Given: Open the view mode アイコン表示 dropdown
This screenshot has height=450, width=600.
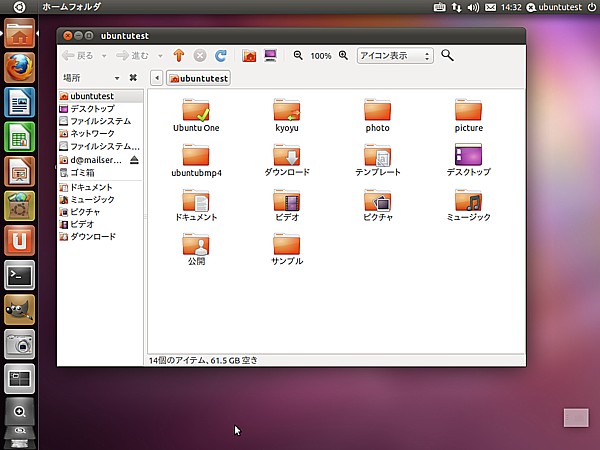Looking at the screenshot, I should tap(395, 56).
